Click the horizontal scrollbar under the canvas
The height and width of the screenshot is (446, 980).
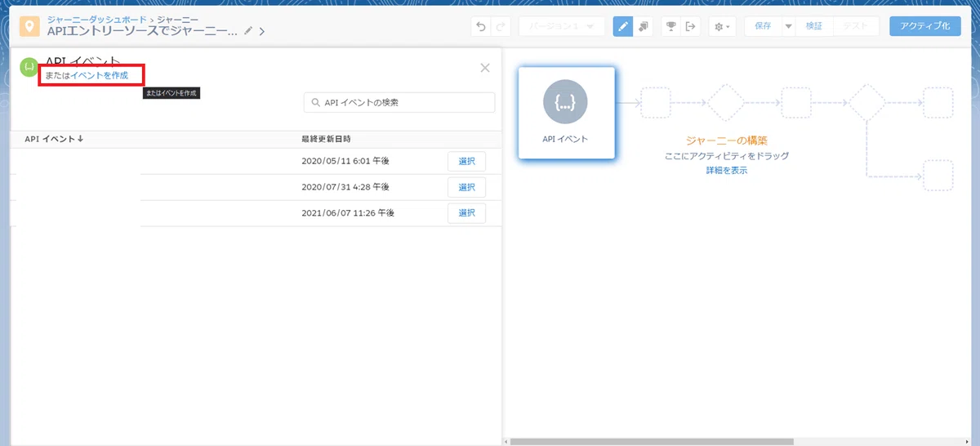coord(653,442)
